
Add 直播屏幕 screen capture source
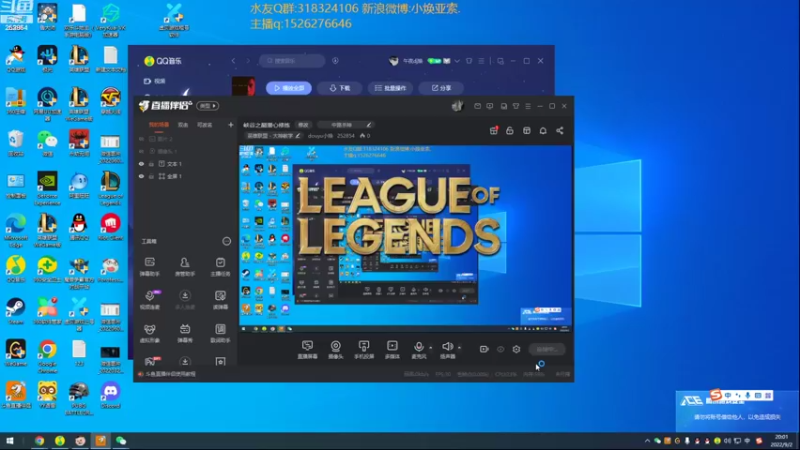[307, 349]
